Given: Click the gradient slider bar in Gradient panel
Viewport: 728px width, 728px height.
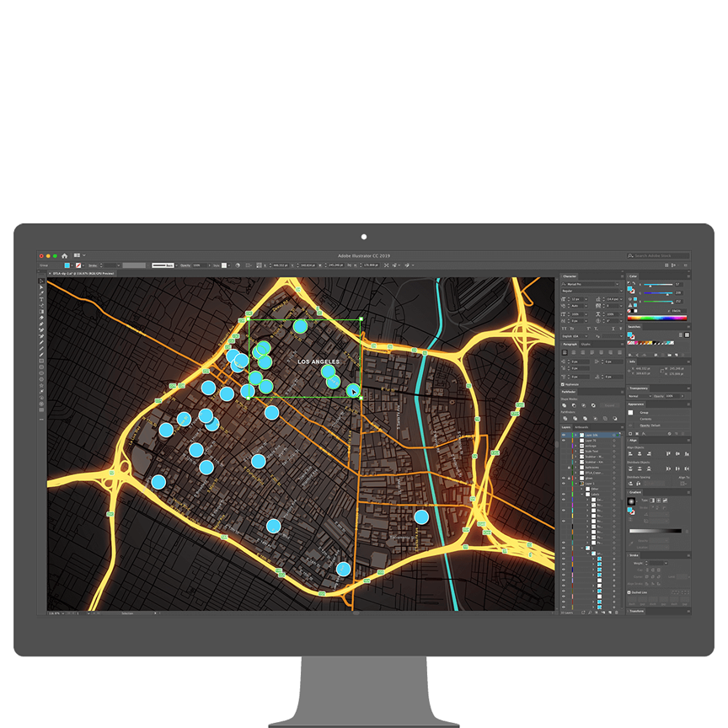Looking at the screenshot, I should [x=656, y=531].
